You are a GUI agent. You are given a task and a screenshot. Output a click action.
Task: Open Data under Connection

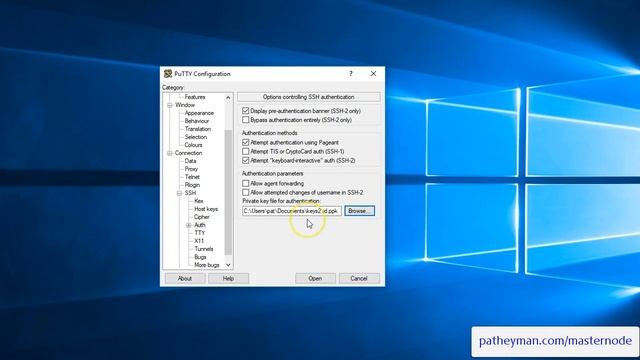pos(190,161)
